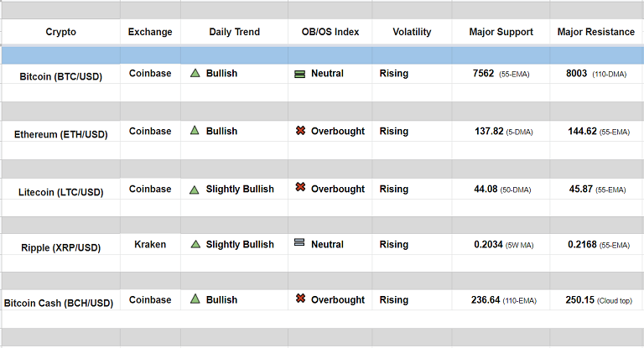Click Bitcoin's green bullish triangle icon
Screen dimensions: 644x348
[195, 74]
